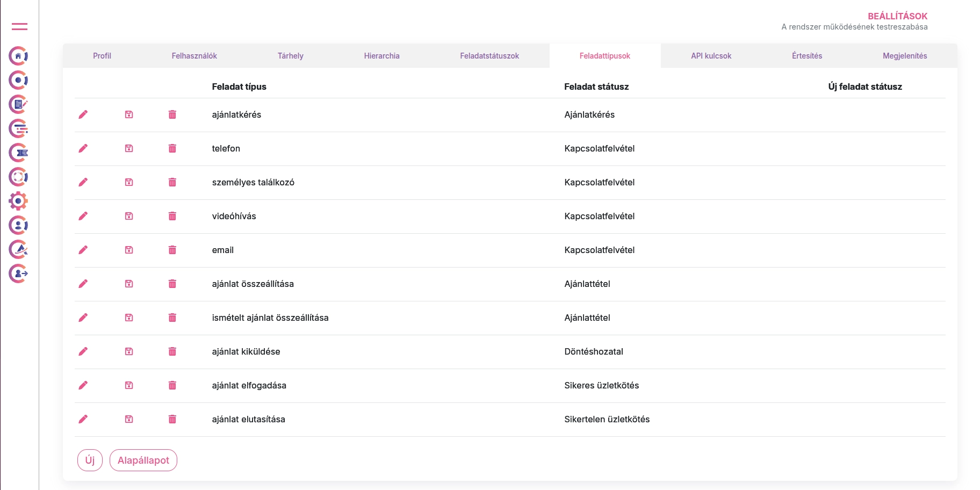
Task: Click the Új button
Action: 90,460
